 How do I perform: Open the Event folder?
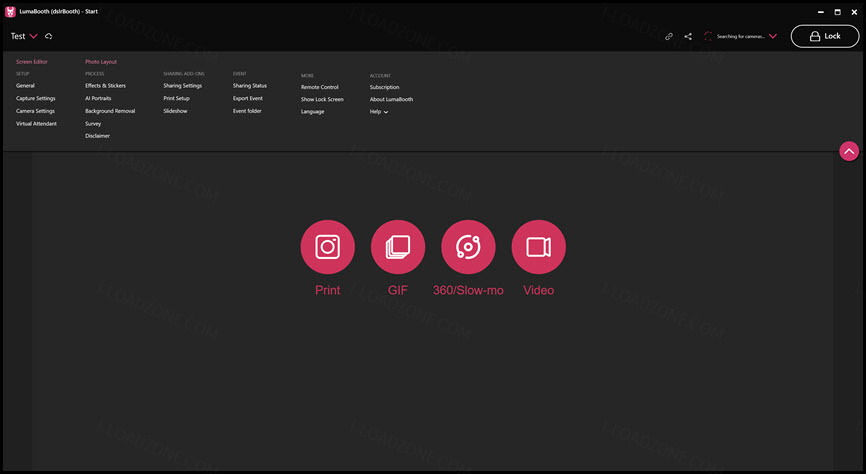pyautogui.click(x=247, y=111)
